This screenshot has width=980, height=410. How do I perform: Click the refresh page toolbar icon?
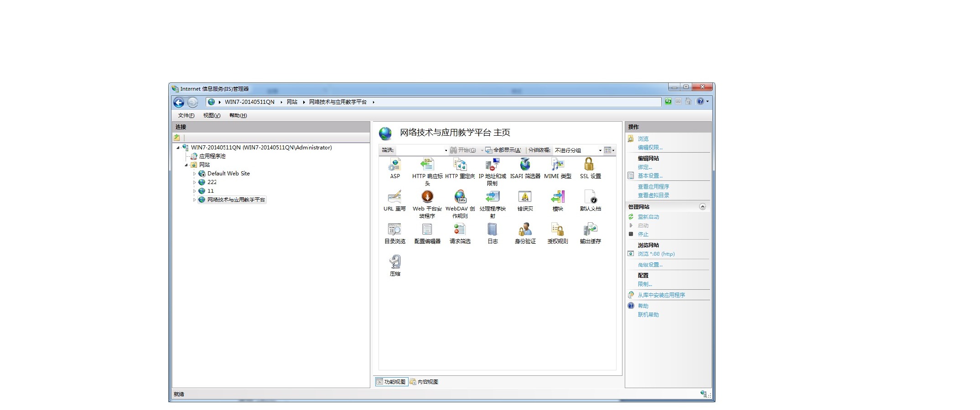pos(668,102)
